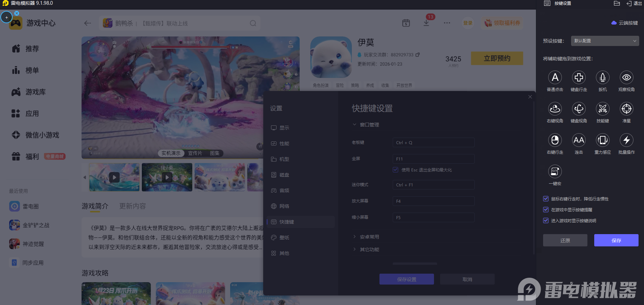Click 保存设置 in settings dialog
Viewport: 644px width, 305px height.
tap(406, 279)
